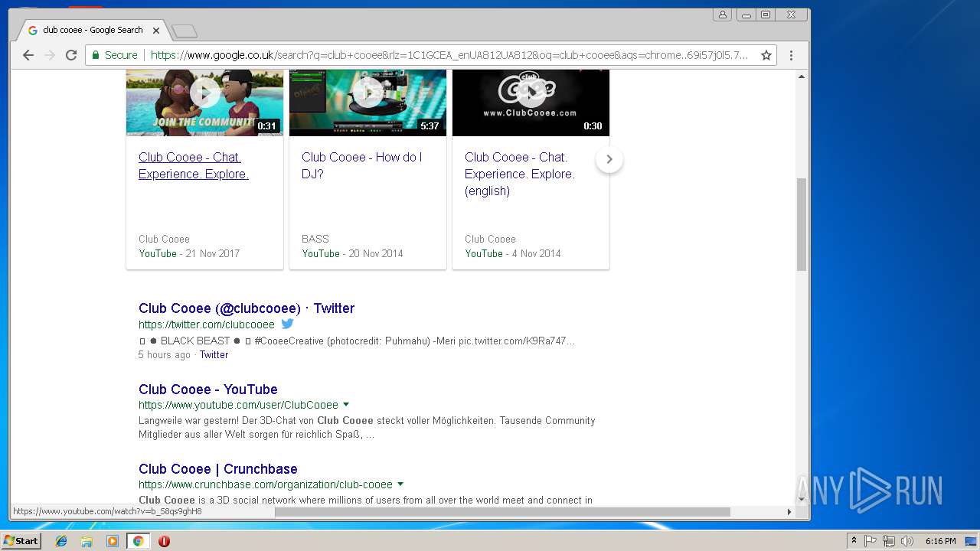
Task: Click the twitter.com/clubcooee URL
Action: [207, 324]
